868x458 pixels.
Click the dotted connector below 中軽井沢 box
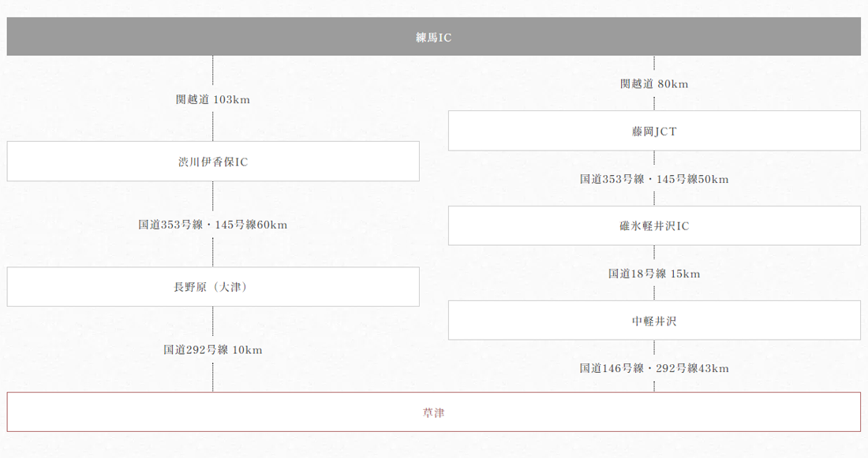coord(654,347)
